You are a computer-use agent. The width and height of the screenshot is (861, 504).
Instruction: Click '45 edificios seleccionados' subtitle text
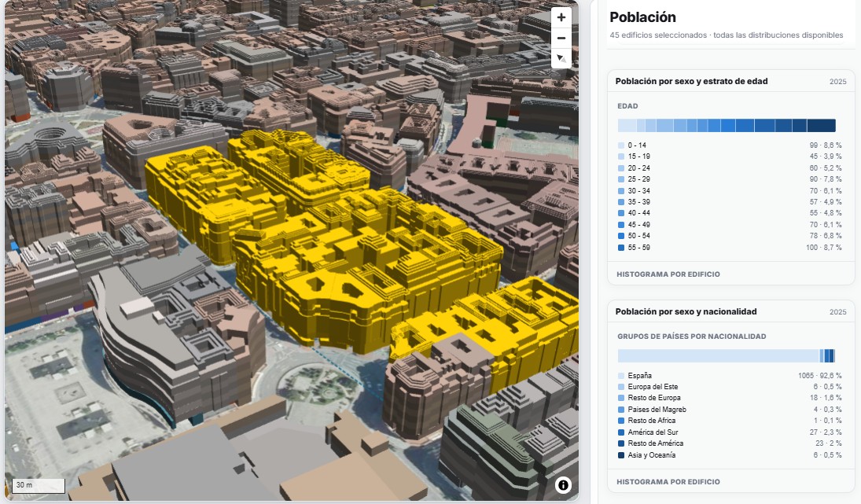coord(658,35)
